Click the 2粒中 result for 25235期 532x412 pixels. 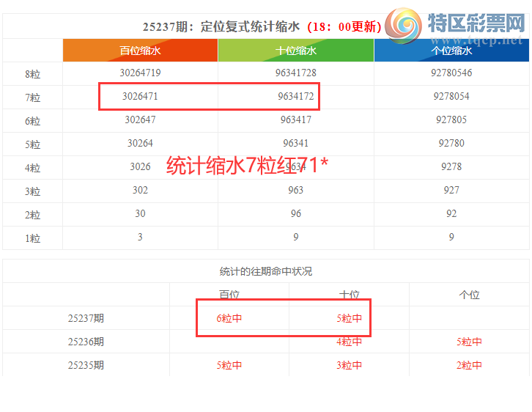coord(469,365)
